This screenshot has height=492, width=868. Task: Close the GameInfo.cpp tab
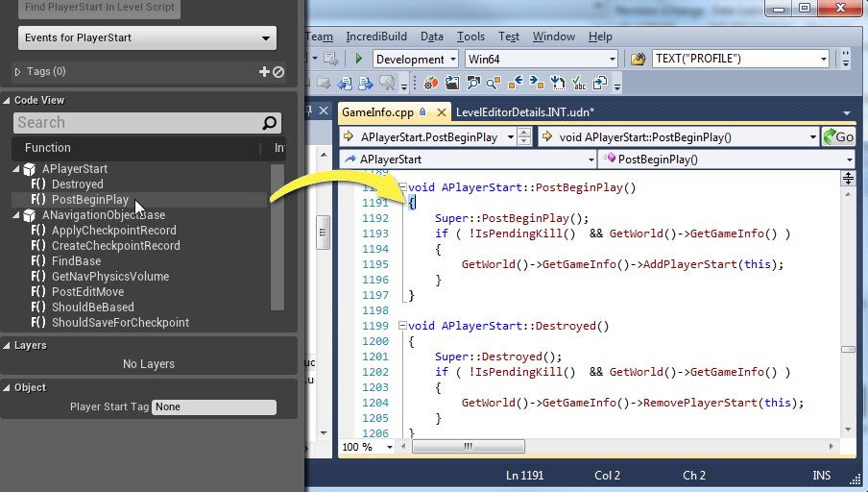click(x=441, y=112)
